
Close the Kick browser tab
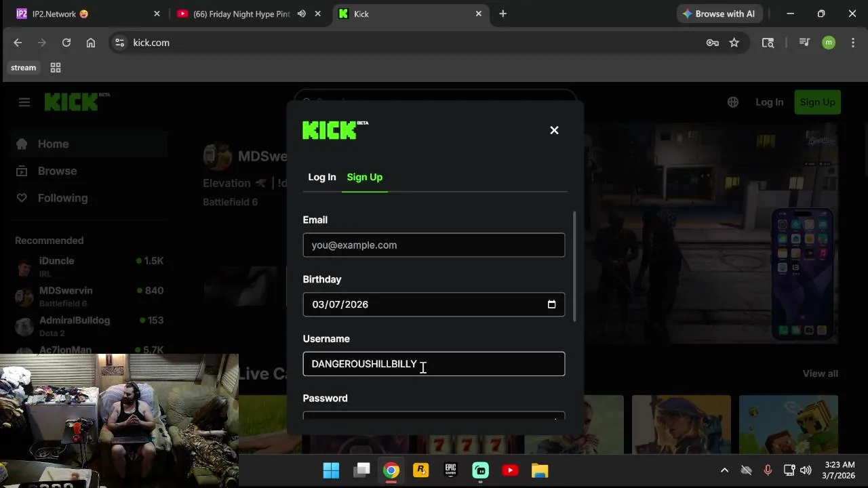click(478, 14)
